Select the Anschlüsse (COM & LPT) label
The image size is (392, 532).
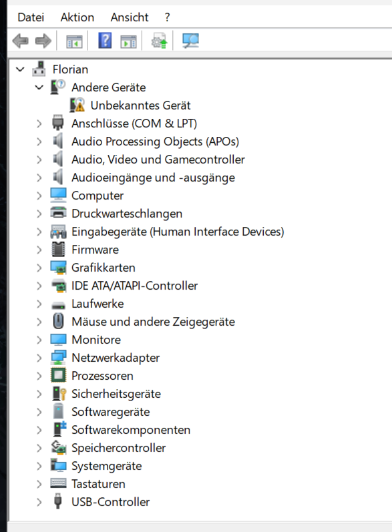134,123
